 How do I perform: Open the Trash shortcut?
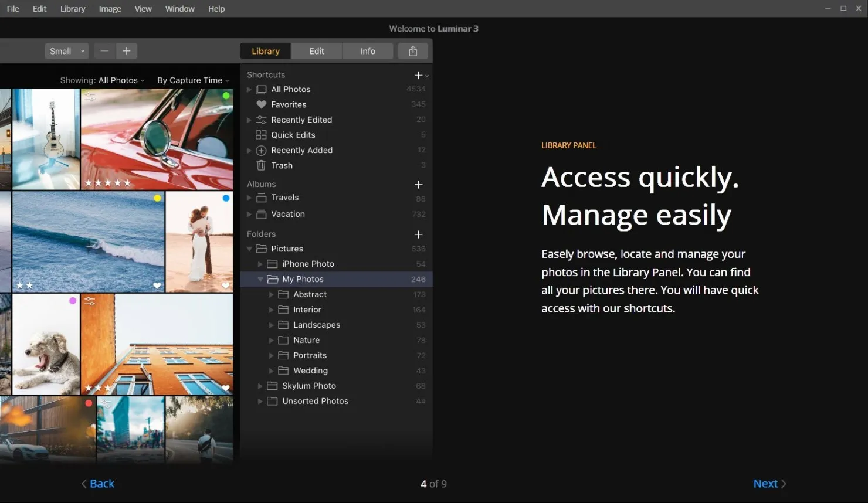(281, 165)
